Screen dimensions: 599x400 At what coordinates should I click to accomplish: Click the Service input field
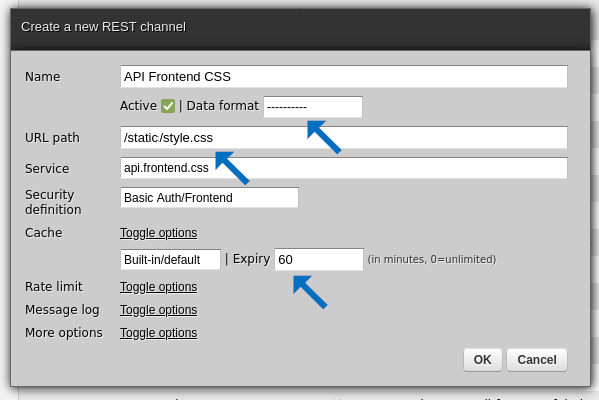tap(344, 168)
